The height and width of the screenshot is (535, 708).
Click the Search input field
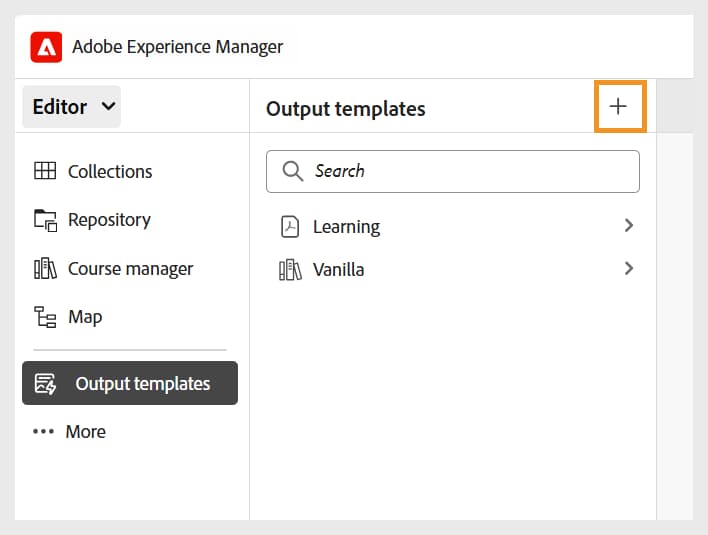click(470, 171)
